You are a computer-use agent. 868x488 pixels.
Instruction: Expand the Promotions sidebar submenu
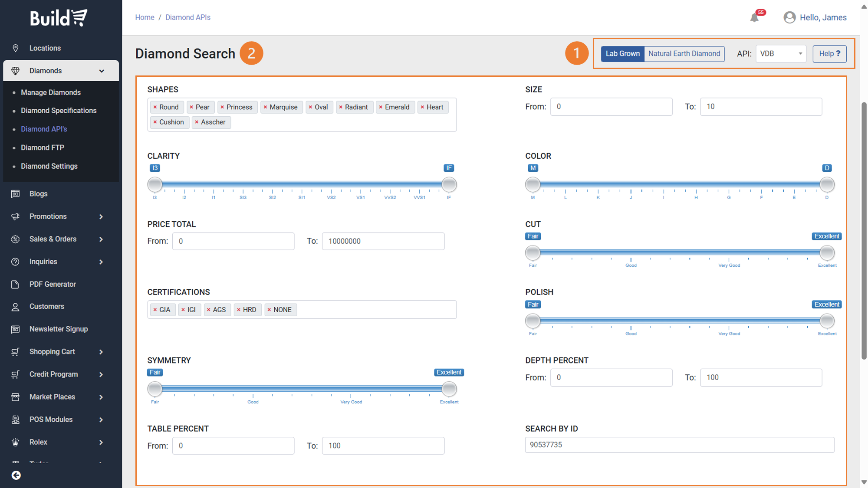(x=101, y=216)
